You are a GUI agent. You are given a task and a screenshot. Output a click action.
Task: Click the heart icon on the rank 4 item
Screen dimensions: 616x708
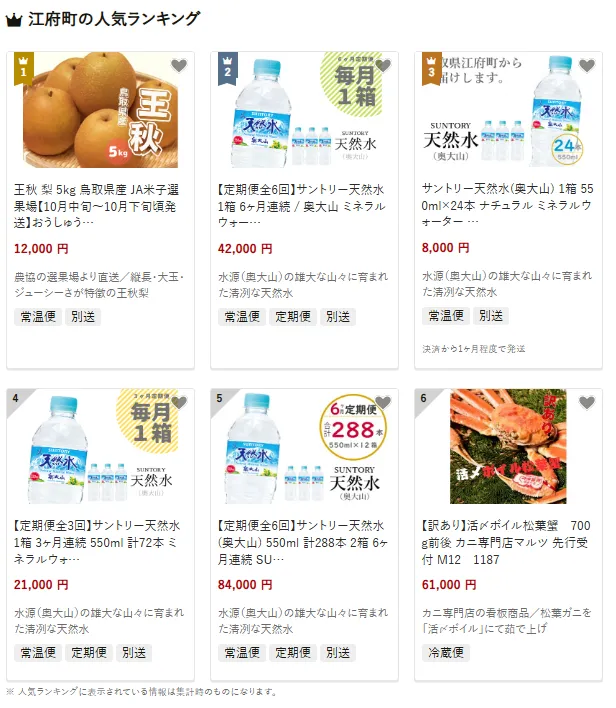click(x=179, y=402)
